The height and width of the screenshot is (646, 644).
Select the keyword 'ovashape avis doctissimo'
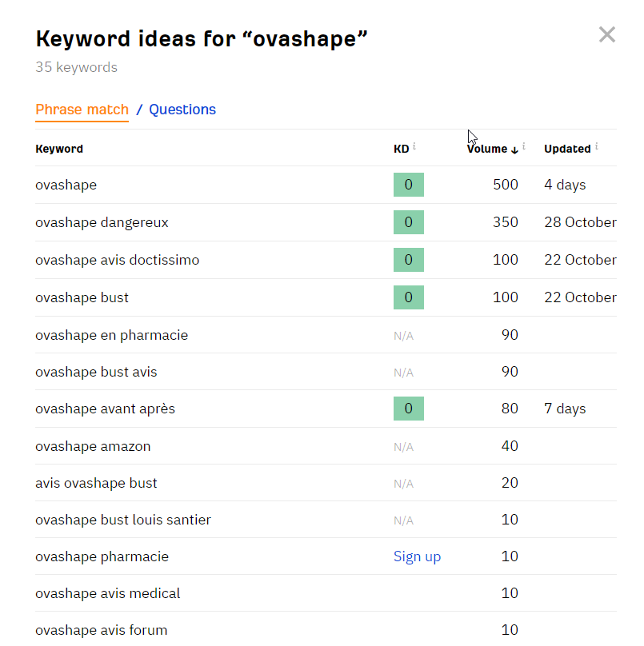point(117,260)
